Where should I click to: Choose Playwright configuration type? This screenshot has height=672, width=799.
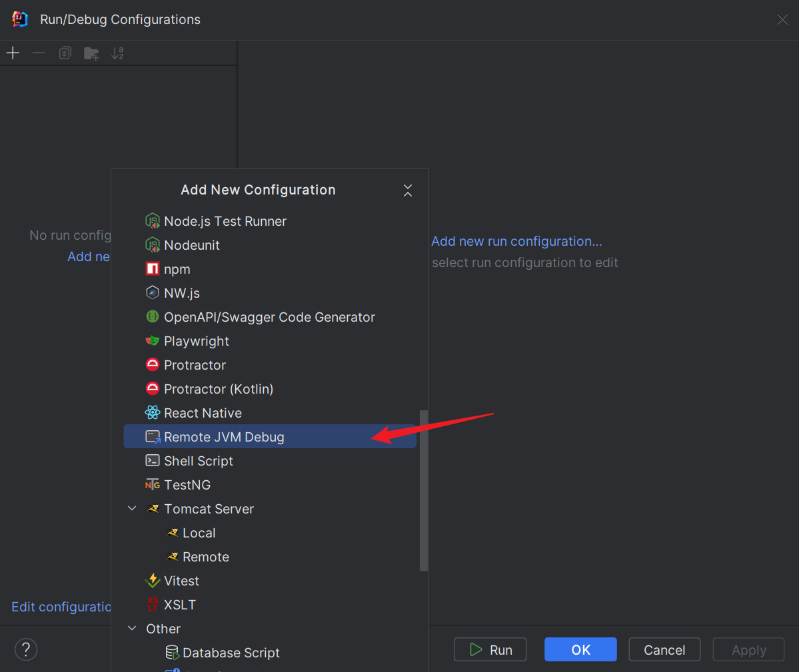pos(270,340)
